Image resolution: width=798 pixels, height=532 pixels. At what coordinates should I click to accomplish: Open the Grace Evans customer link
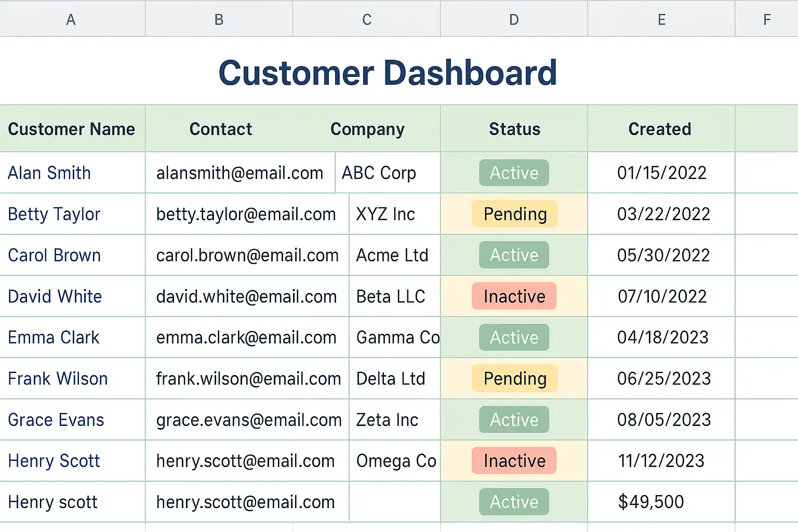coord(56,420)
